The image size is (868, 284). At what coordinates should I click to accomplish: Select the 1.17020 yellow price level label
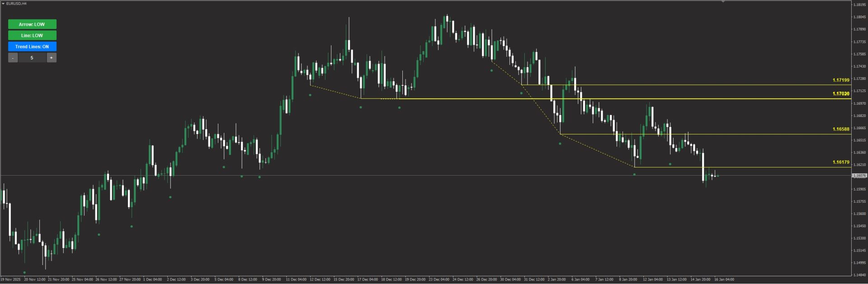pyautogui.click(x=840, y=94)
